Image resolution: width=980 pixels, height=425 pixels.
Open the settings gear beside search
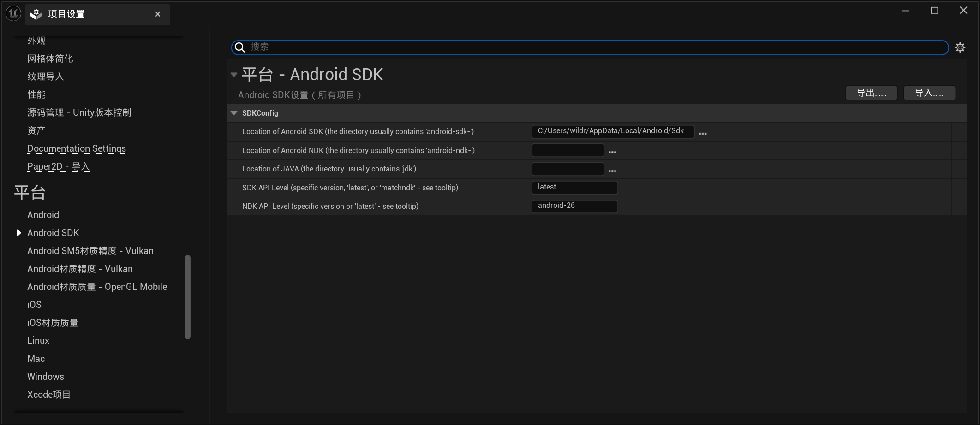click(960, 47)
